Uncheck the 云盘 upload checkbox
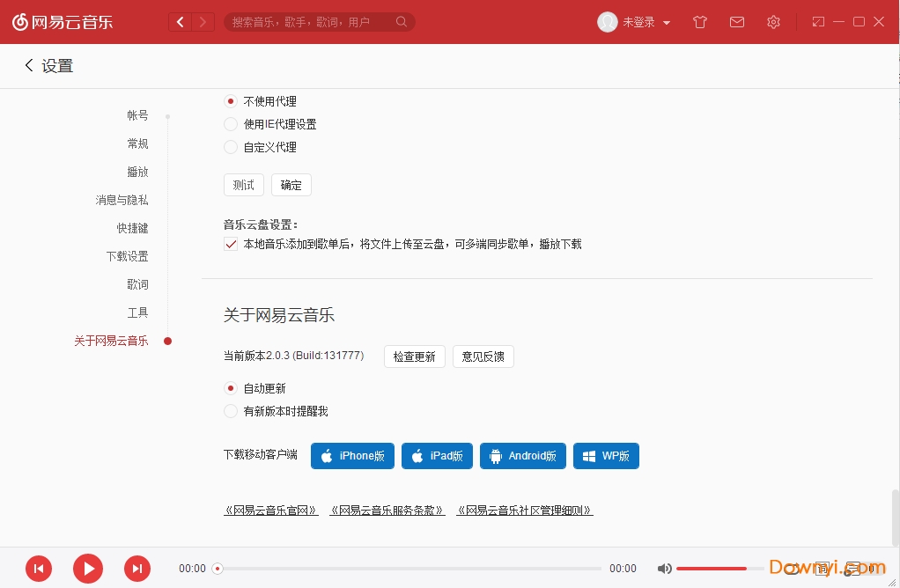The image size is (900, 588). pyautogui.click(x=230, y=244)
